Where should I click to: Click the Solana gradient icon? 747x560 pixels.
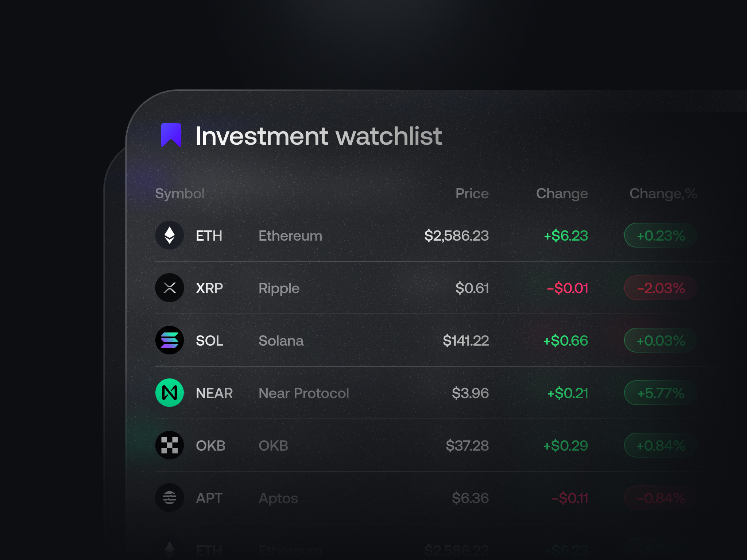click(x=170, y=340)
